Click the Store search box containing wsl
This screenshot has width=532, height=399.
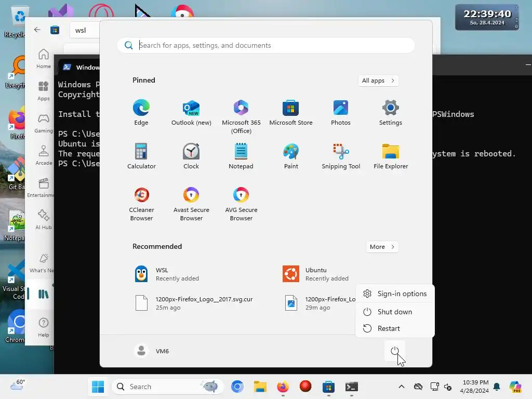coord(85,30)
